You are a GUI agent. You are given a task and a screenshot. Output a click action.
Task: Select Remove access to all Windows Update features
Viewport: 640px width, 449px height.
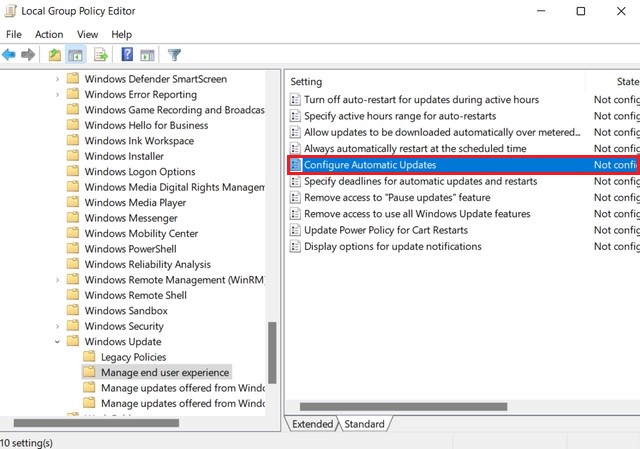coord(417,214)
